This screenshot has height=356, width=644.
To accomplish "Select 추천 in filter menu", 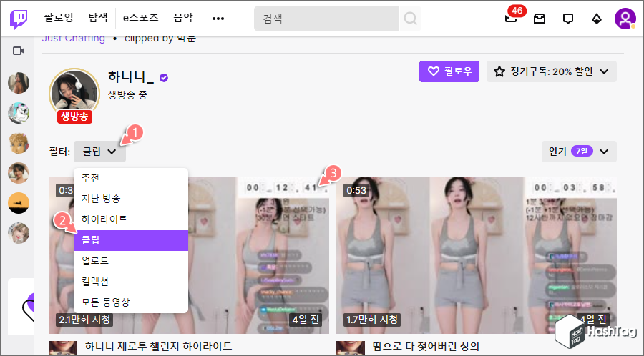I will click(131, 178).
